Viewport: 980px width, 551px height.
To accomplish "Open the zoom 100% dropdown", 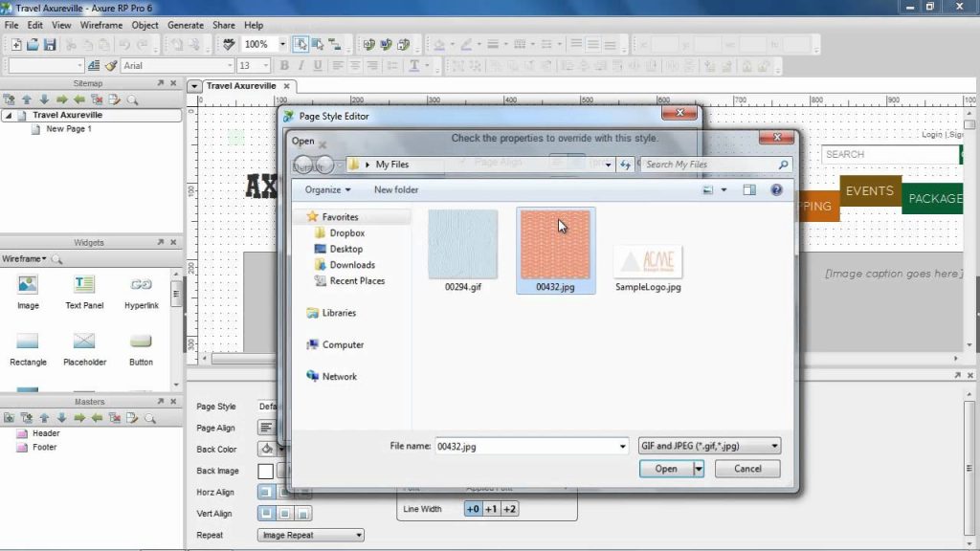I will click(282, 44).
